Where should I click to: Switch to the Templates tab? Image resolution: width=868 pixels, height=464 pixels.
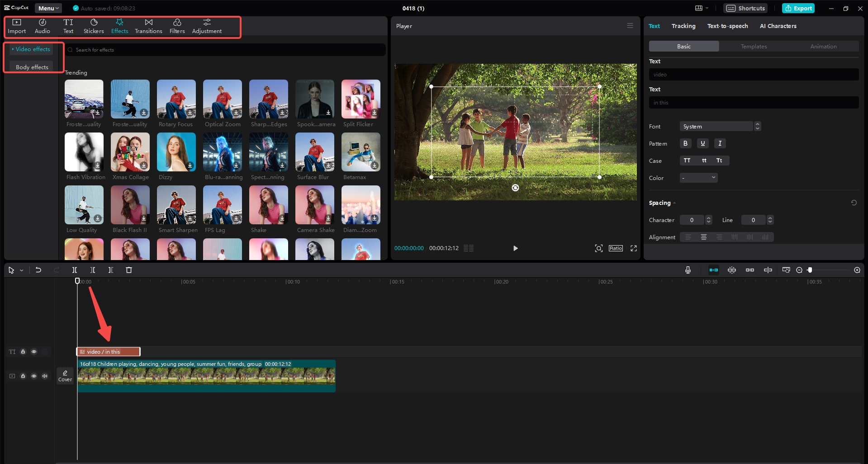click(753, 46)
